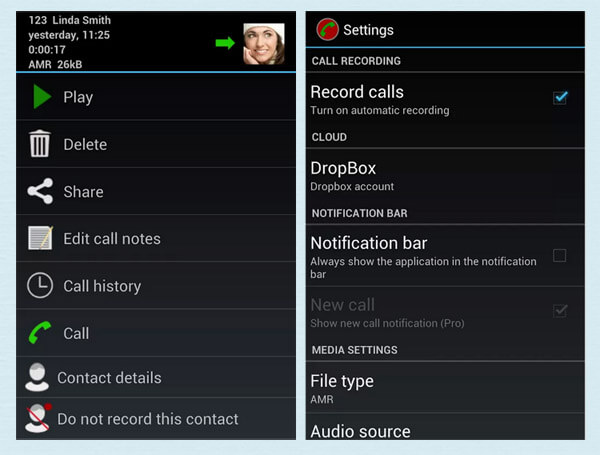Tap the Share icon
This screenshot has width=600, height=455.
(x=40, y=191)
